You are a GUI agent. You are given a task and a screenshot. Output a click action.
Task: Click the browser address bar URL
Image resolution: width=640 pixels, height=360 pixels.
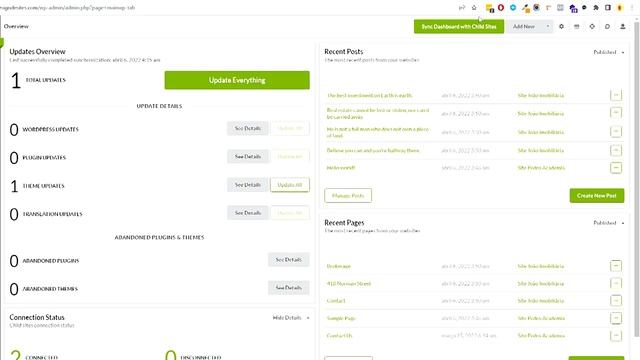tap(67, 7)
